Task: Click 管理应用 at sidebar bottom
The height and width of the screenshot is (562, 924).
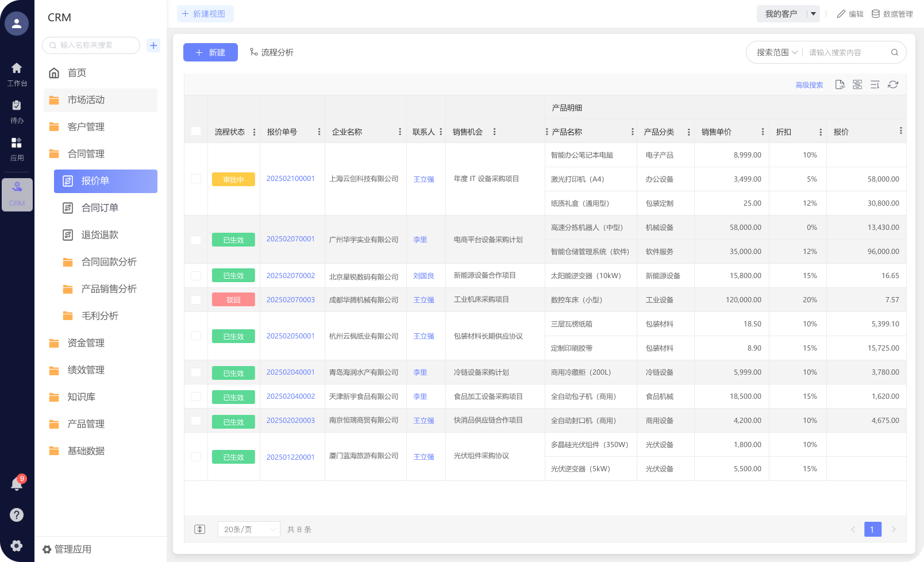Action: tap(67, 549)
